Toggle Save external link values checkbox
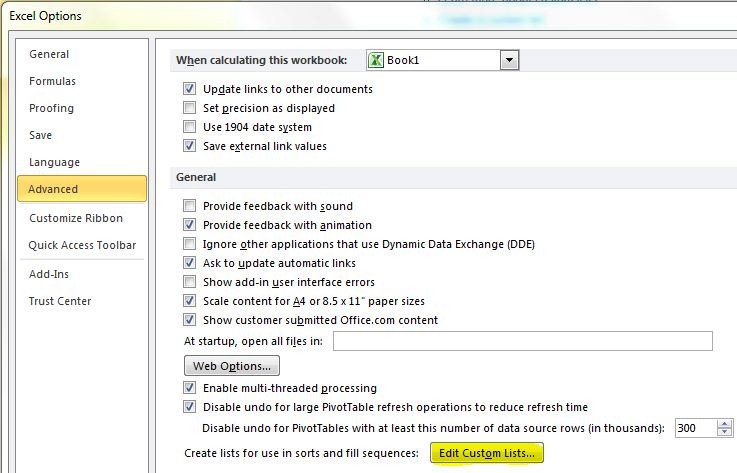The width and height of the screenshot is (737, 473). [189, 146]
